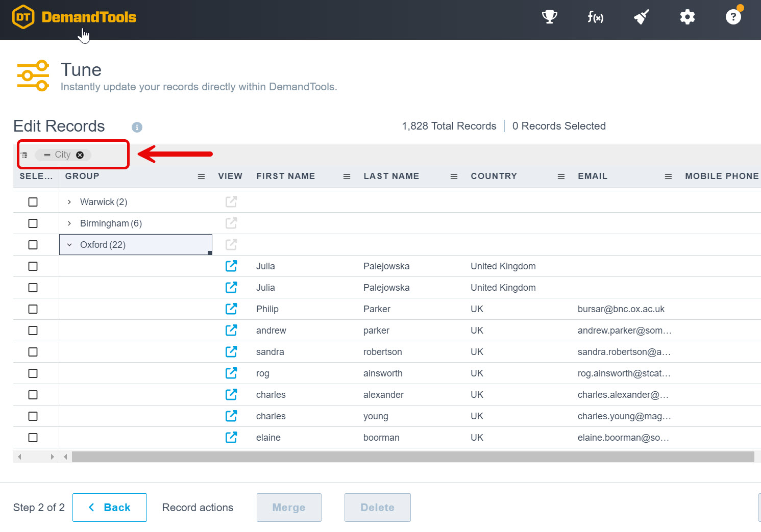Check the Warwick group checkbox
The width and height of the screenshot is (761, 532).
(33, 202)
